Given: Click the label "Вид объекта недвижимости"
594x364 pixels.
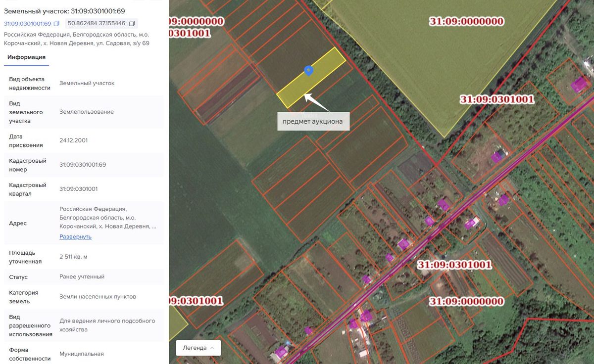Looking at the screenshot, I should coord(30,84).
